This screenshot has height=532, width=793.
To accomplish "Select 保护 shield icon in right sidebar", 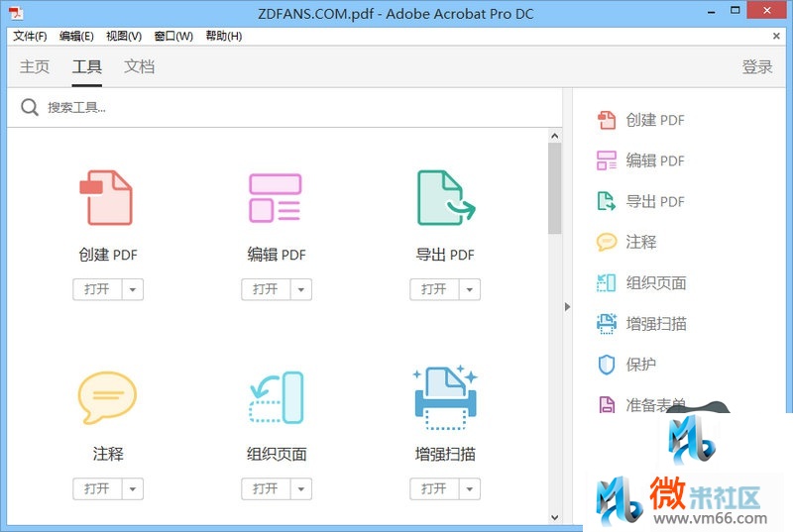I will (x=607, y=365).
